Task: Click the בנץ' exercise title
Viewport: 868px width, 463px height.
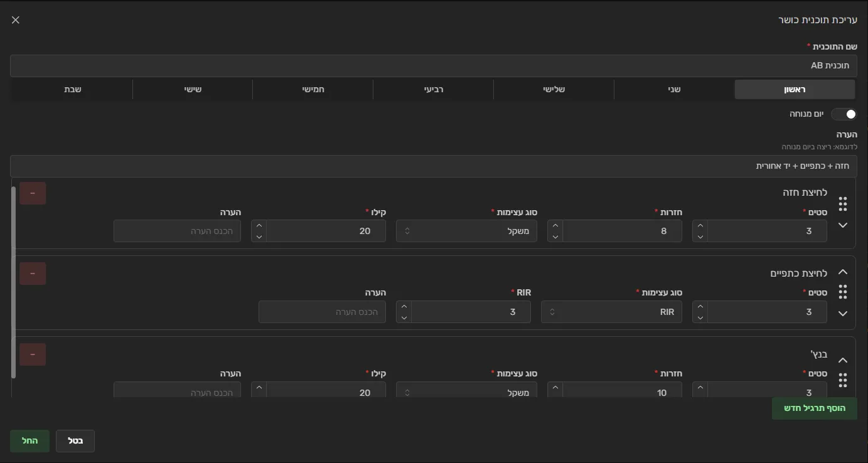Action: point(818,354)
